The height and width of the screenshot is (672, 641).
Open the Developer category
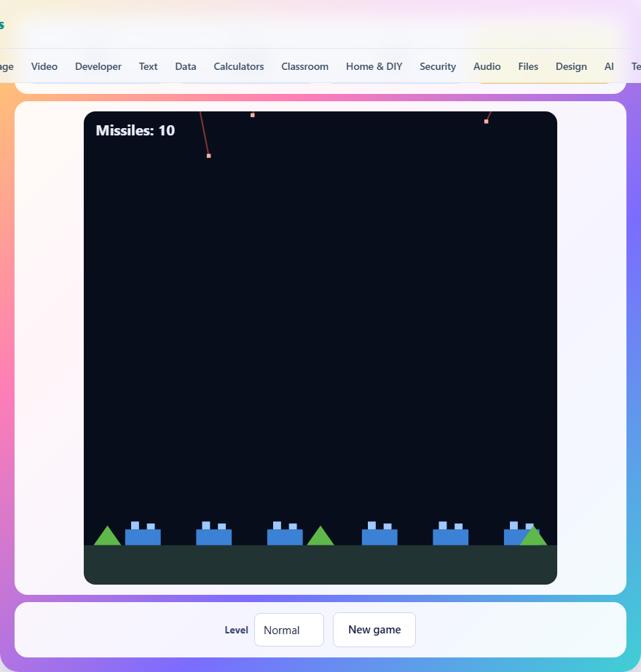point(98,66)
